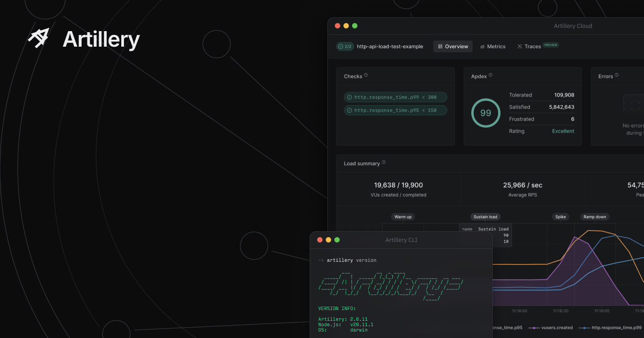The width and height of the screenshot is (644, 338).
Task: Click the http-api-load-test-example test name
Action: (x=390, y=47)
